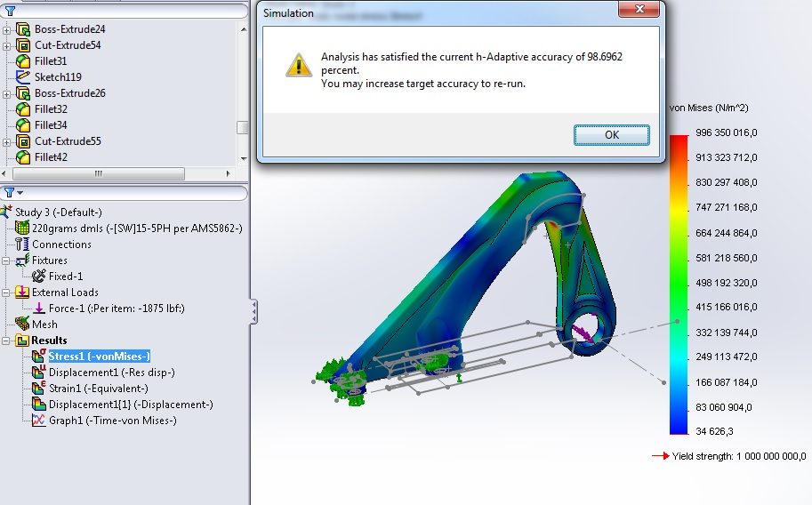Click OK in the Simulation dialog
Screen dimensions: 812x505
point(612,134)
